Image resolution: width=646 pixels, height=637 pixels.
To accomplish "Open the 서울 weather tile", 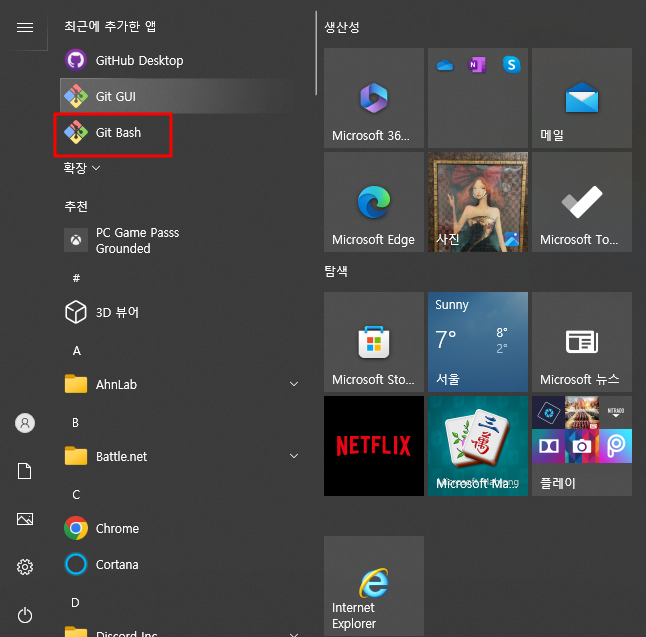I will pyautogui.click(x=478, y=342).
